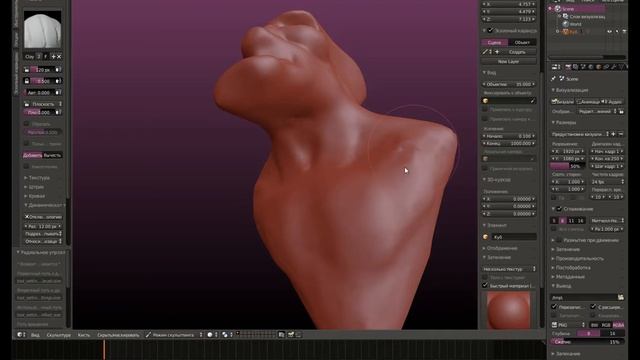Viewport: 640px width, 360px height.
Task: Open the render presets dropdown
Action: pos(580,134)
